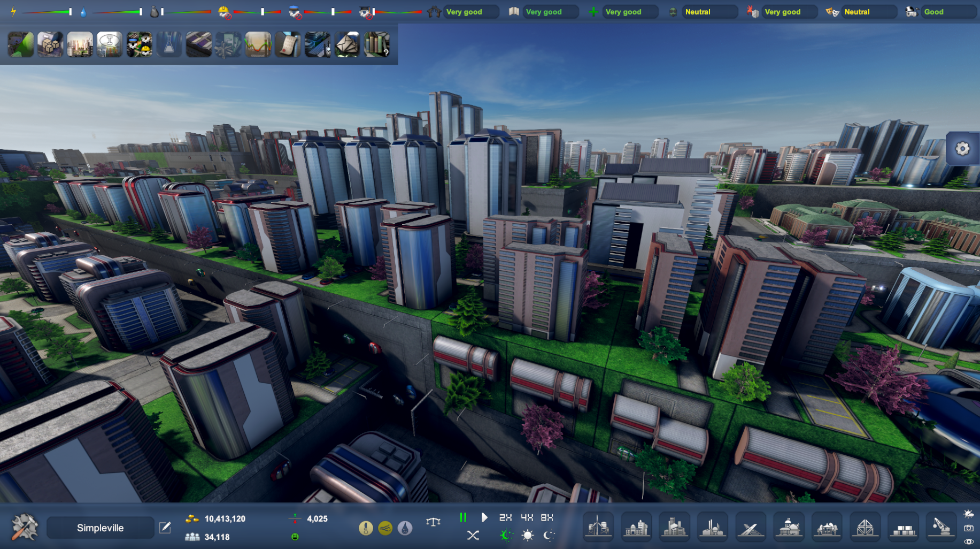Open the utilities build category
The width and height of the screenshot is (980, 549).
click(599, 527)
